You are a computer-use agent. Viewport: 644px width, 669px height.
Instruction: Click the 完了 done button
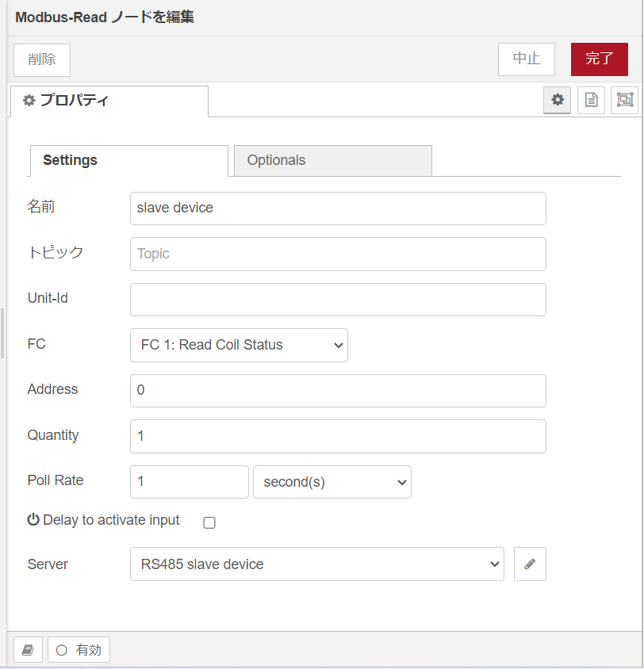[600, 59]
